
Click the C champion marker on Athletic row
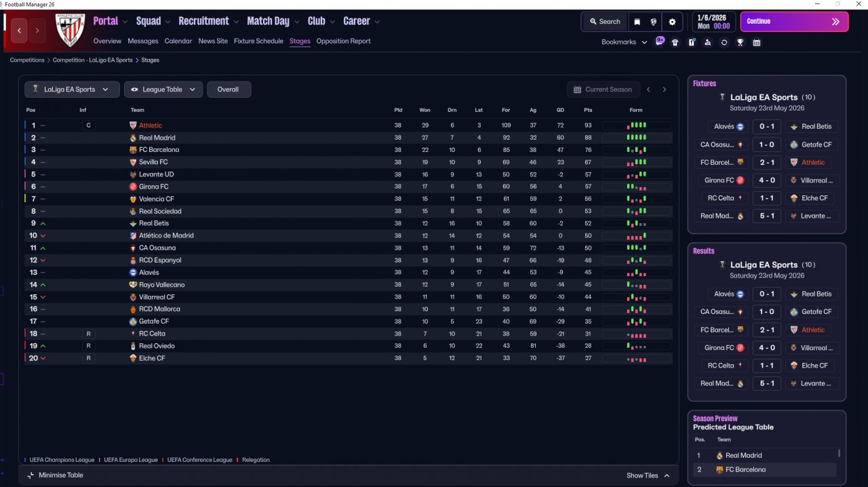click(87, 125)
